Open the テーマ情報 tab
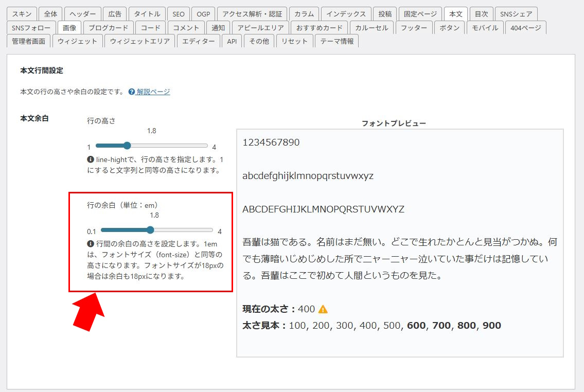 pos(337,41)
